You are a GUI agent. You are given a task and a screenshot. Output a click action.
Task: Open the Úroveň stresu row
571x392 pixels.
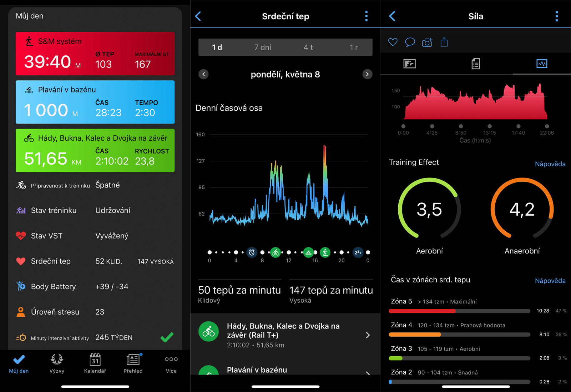(x=95, y=312)
